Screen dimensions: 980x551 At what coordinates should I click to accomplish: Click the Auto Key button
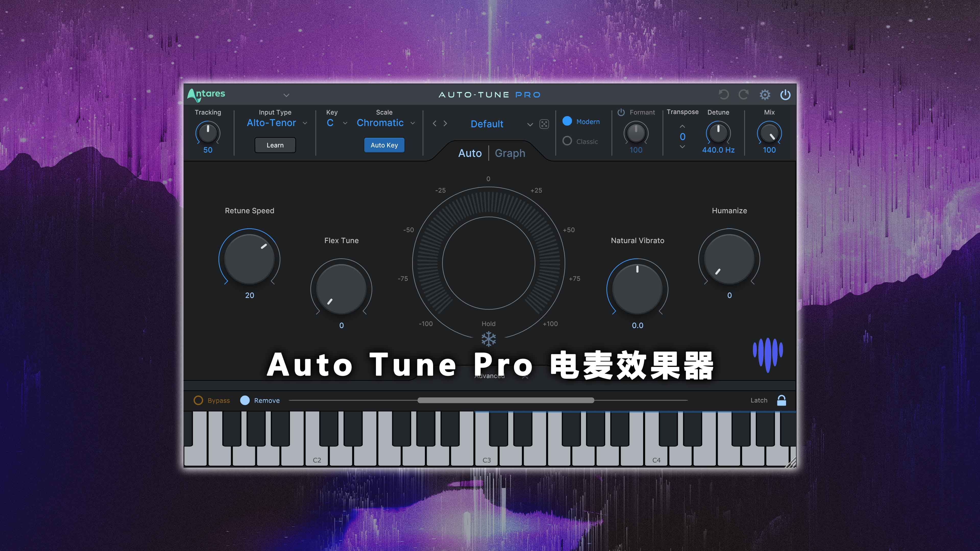(x=384, y=145)
